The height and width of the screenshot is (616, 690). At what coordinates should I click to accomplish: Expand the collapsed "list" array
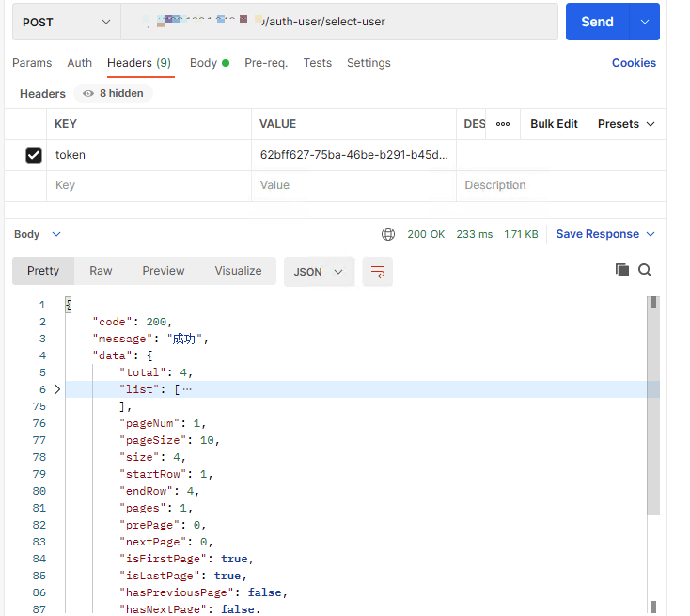point(57,389)
